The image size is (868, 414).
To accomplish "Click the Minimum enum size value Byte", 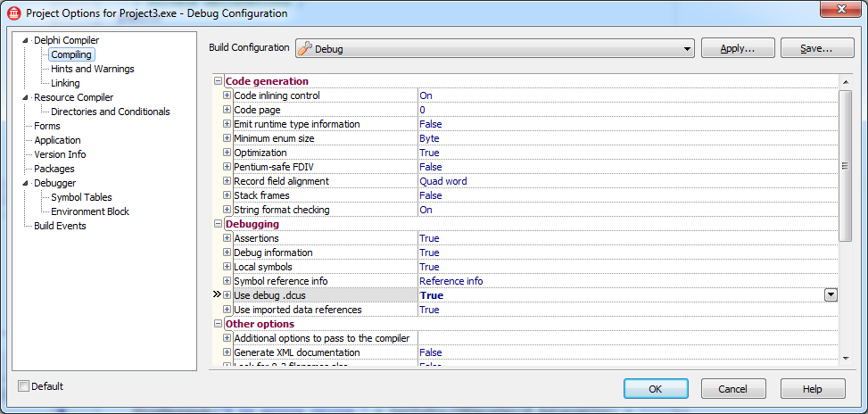I will [429, 138].
